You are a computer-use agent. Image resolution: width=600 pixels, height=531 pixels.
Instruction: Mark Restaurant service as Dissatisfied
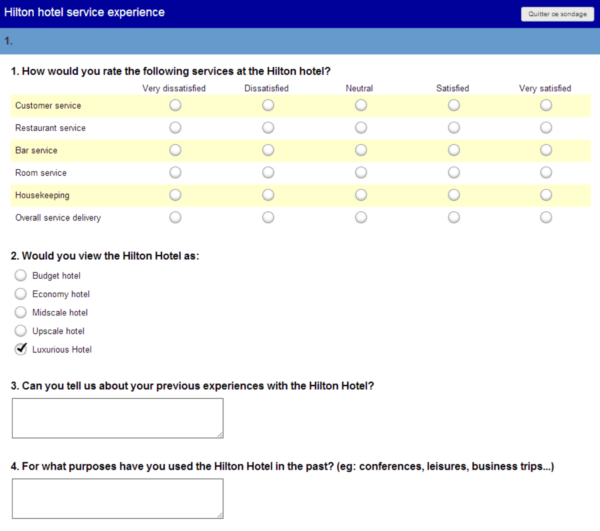(268, 127)
